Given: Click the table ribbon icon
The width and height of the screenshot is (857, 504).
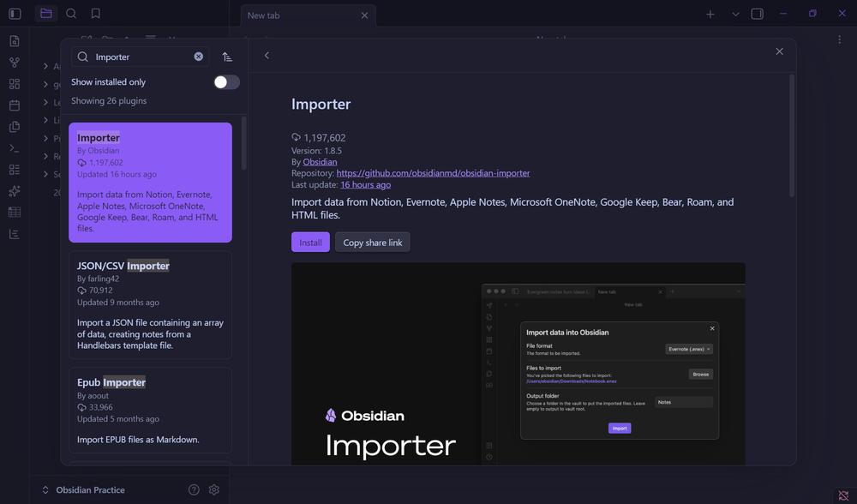Looking at the screenshot, I should pos(15,212).
